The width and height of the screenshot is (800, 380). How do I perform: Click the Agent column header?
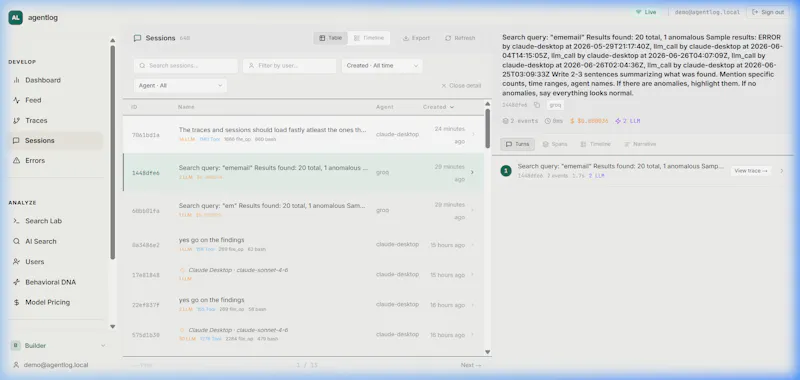[385, 107]
